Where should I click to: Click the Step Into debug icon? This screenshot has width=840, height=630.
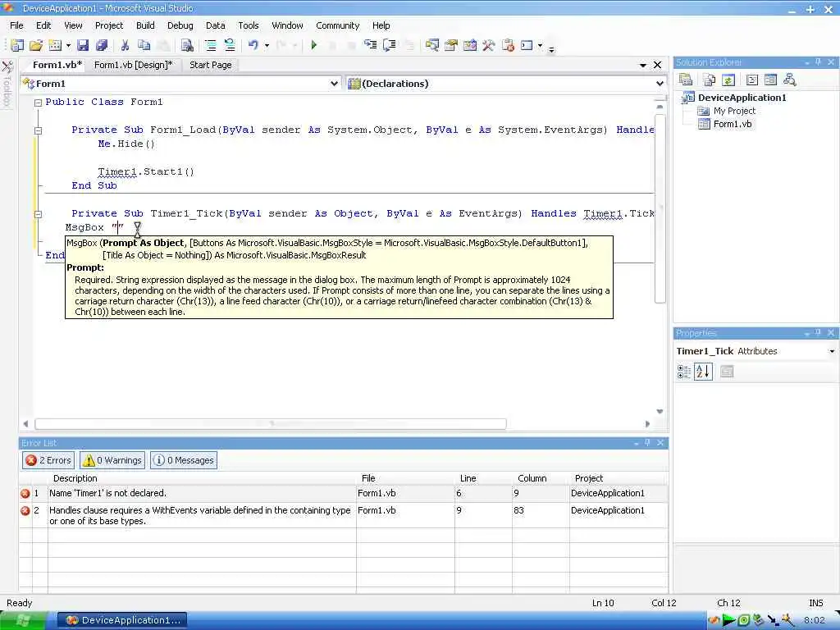(x=370, y=45)
